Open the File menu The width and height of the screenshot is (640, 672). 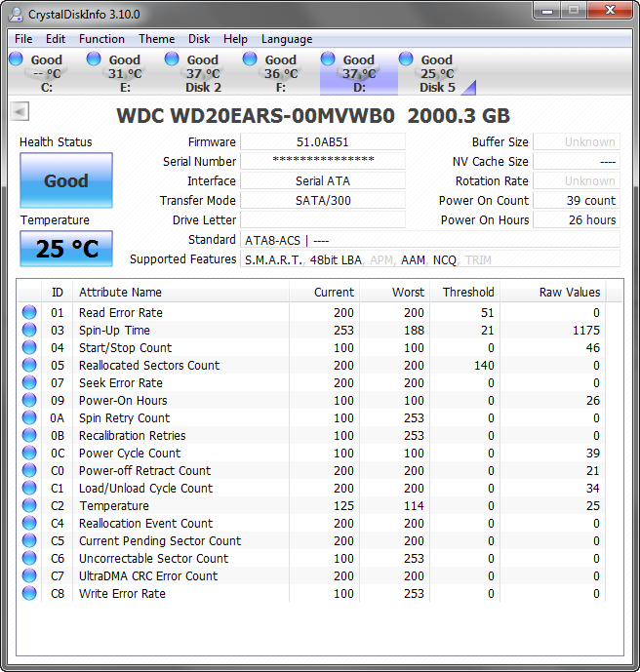pos(23,39)
